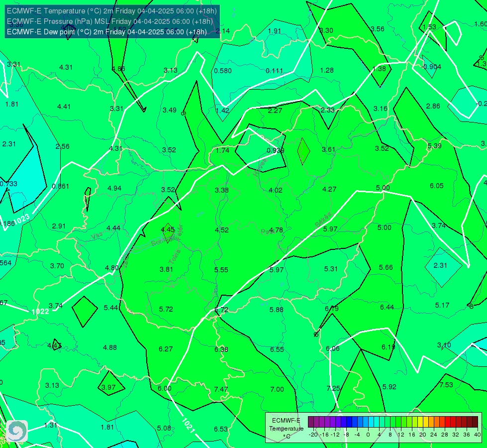
Task: Click the dark red 40 legend swatch
Action: [475, 422]
